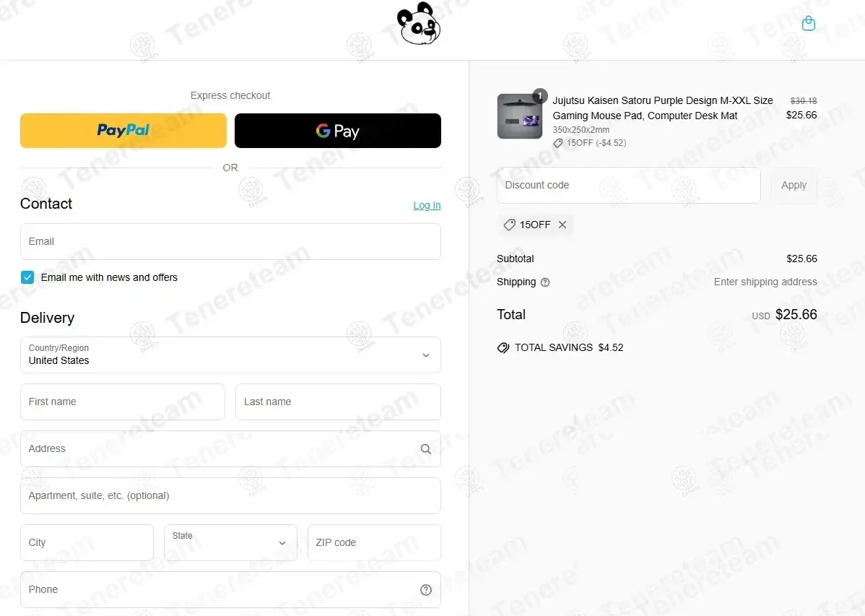Focus the Discount code field
The height and width of the screenshot is (616, 865).
[628, 185]
